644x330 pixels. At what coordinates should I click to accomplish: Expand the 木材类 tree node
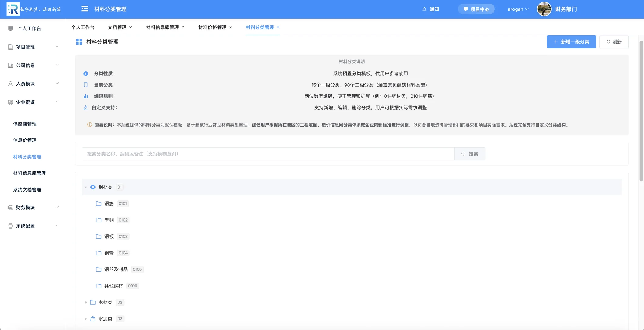86,302
